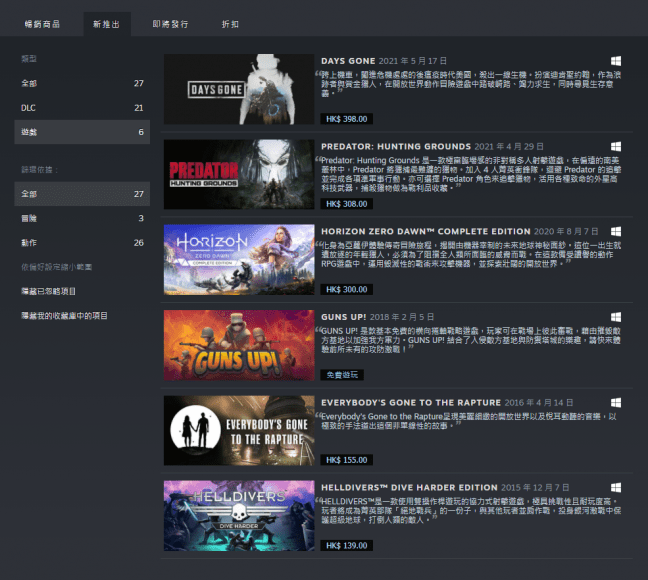Filter type by DLC
Screen dimensions: 648x580
[82, 107]
